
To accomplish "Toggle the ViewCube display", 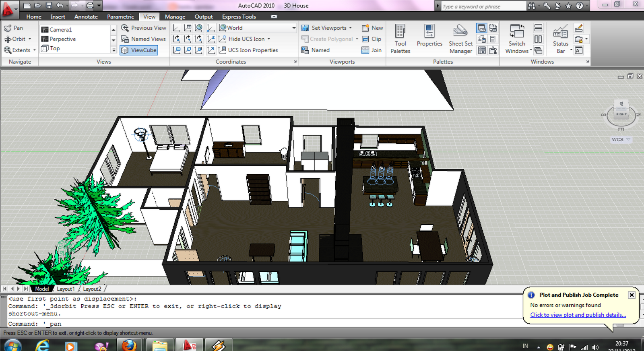I will 139,50.
